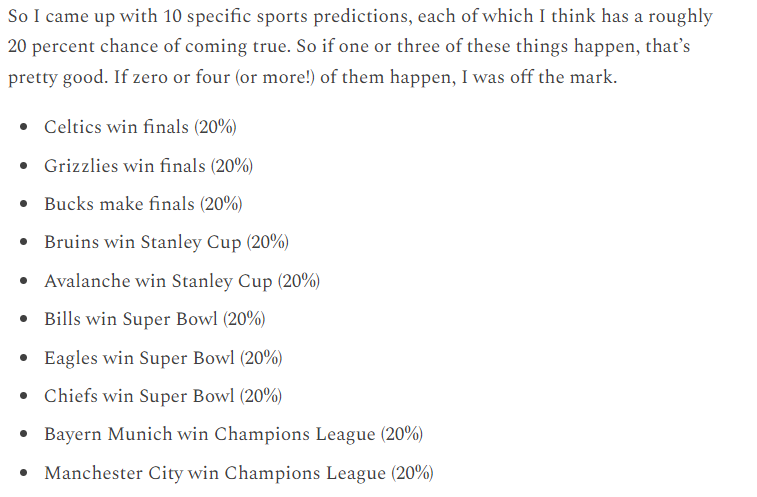757x497 pixels.
Task: Select the Bills win Super Bowl item
Action: (x=154, y=319)
